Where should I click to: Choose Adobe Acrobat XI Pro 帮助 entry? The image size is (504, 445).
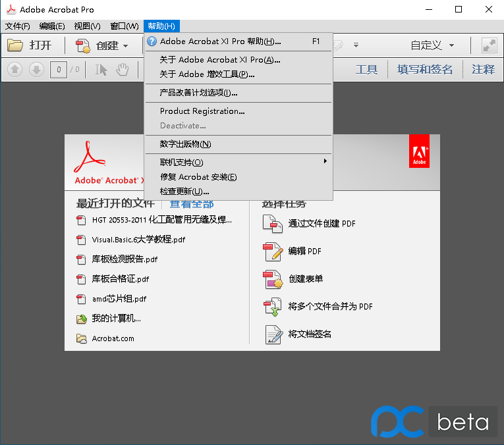click(238, 41)
